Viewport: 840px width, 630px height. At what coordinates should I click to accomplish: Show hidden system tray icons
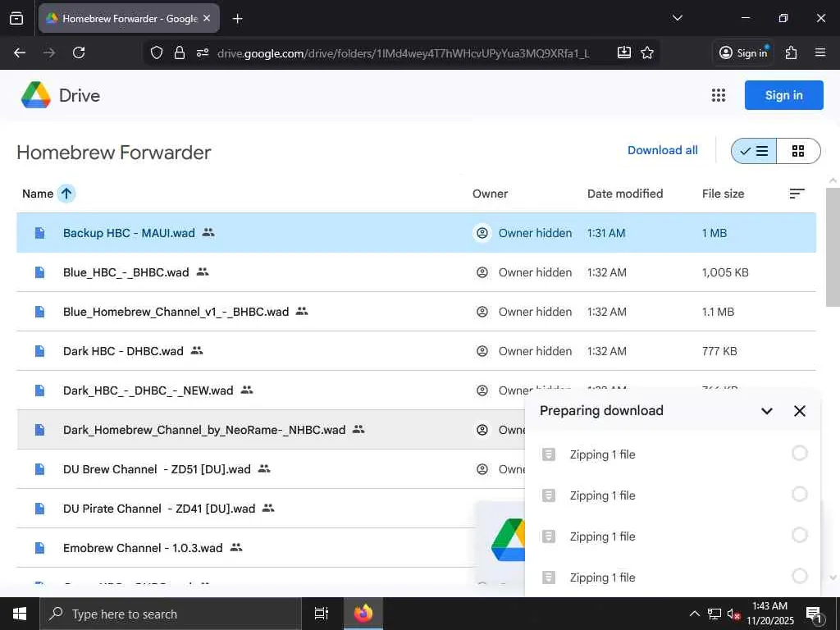tap(694, 614)
